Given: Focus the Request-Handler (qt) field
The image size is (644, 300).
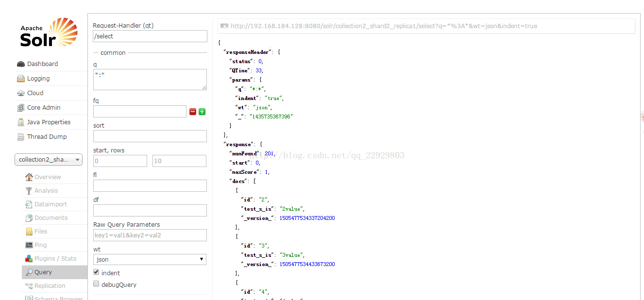Looking at the screenshot, I should pos(150,36).
